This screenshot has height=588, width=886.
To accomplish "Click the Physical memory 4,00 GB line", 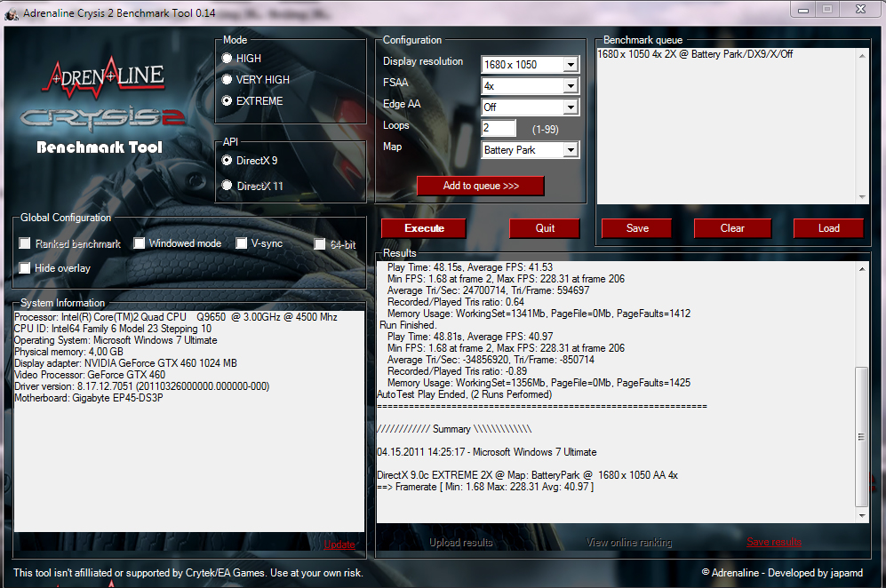I will pos(68,352).
